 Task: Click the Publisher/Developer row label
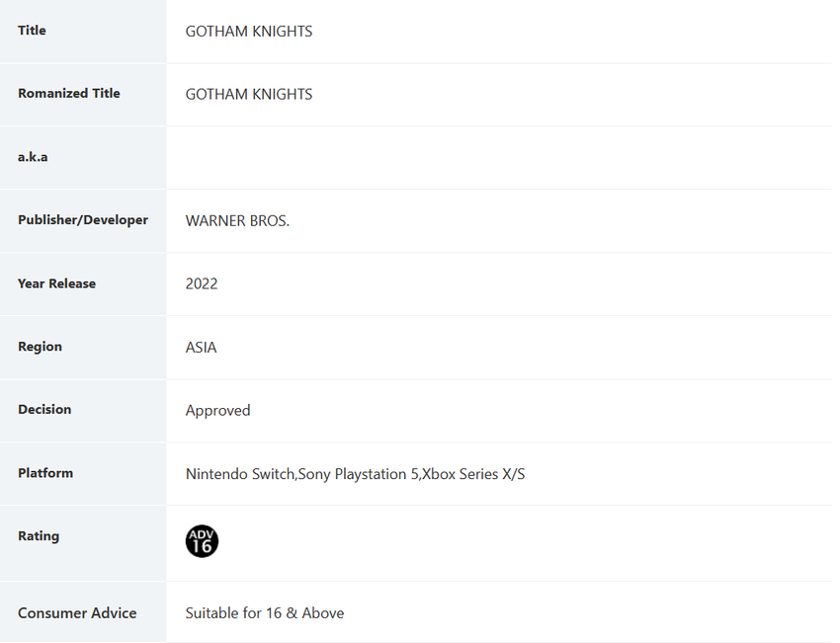coord(83,220)
